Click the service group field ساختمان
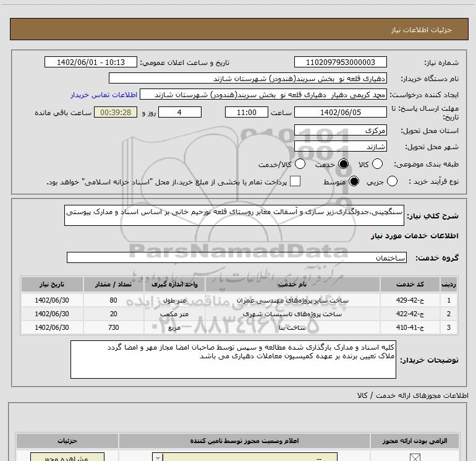 click(237, 257)
